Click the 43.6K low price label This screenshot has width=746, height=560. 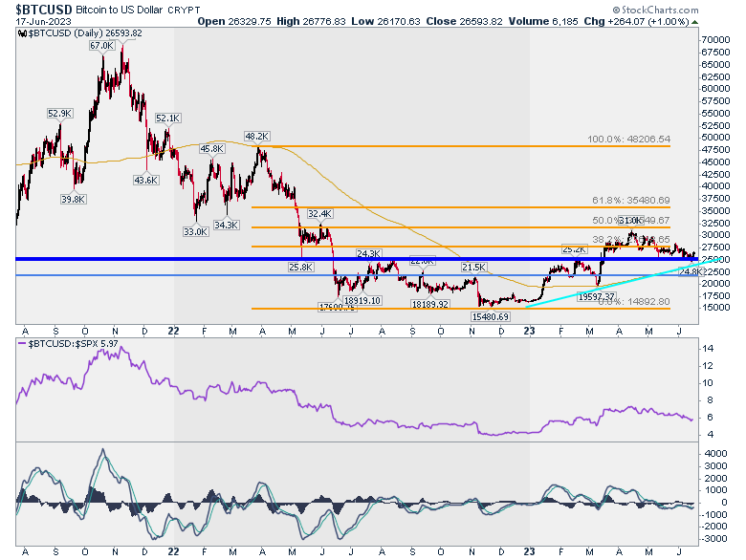click(x=146, y=181)
